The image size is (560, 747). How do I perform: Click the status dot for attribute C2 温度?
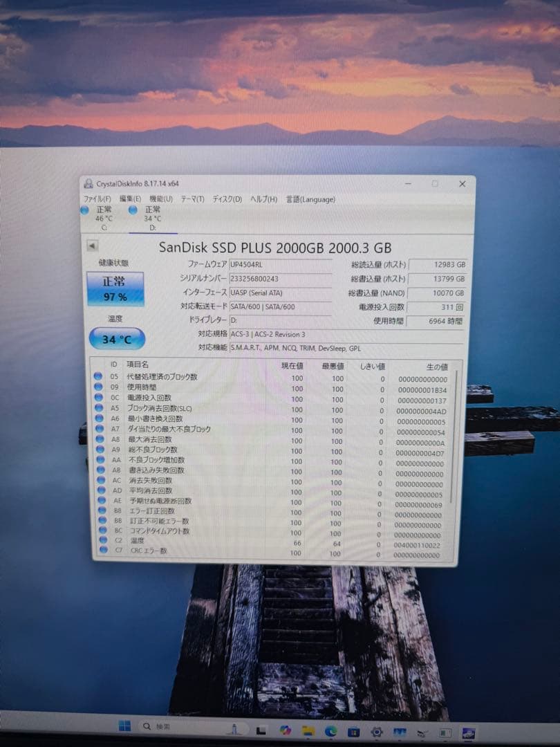[x=103, y=539]
